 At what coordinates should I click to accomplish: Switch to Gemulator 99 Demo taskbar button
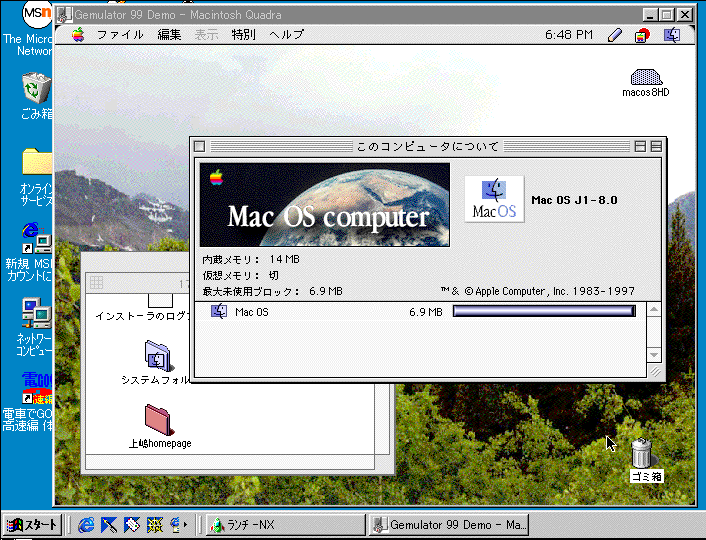448,525
